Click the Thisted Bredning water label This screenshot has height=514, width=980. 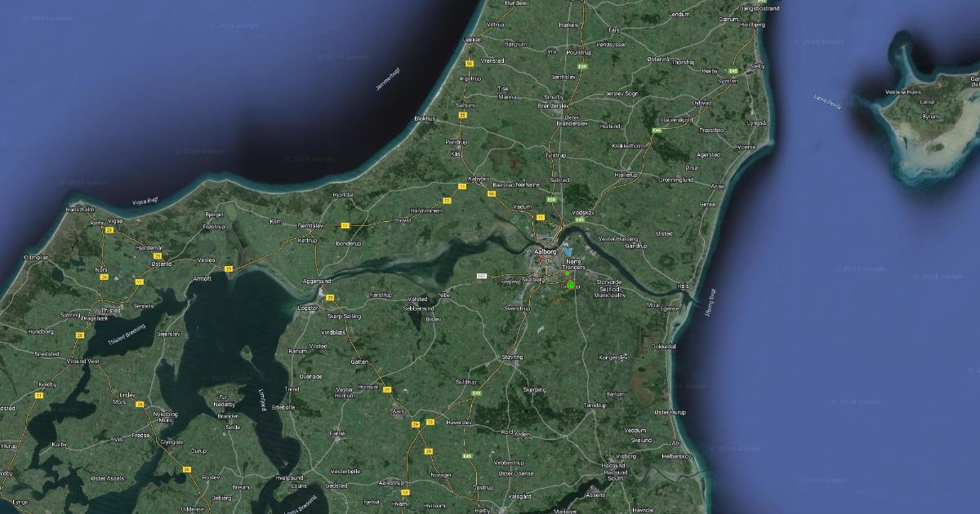tap(126, 335)
